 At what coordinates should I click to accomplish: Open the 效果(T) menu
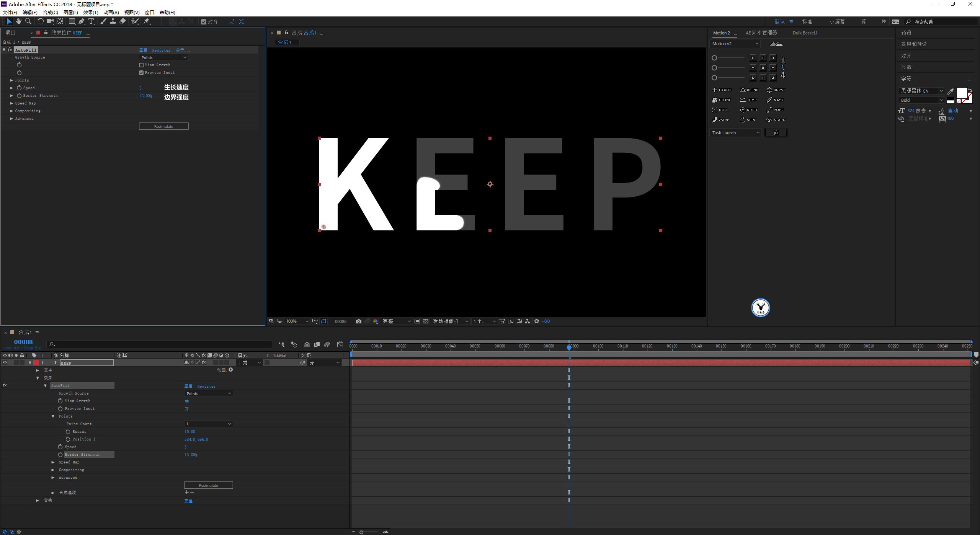(x=90, y=12)
